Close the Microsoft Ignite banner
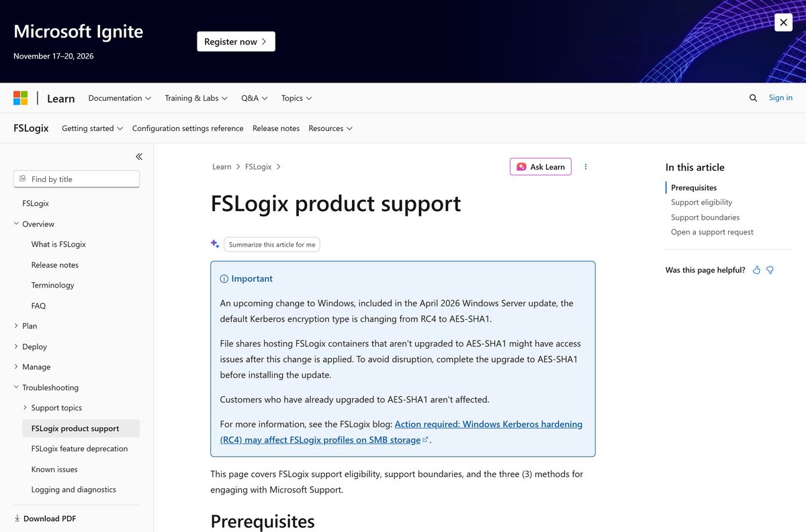This screenshot has width=806, height=532. (x=783, y=22)
